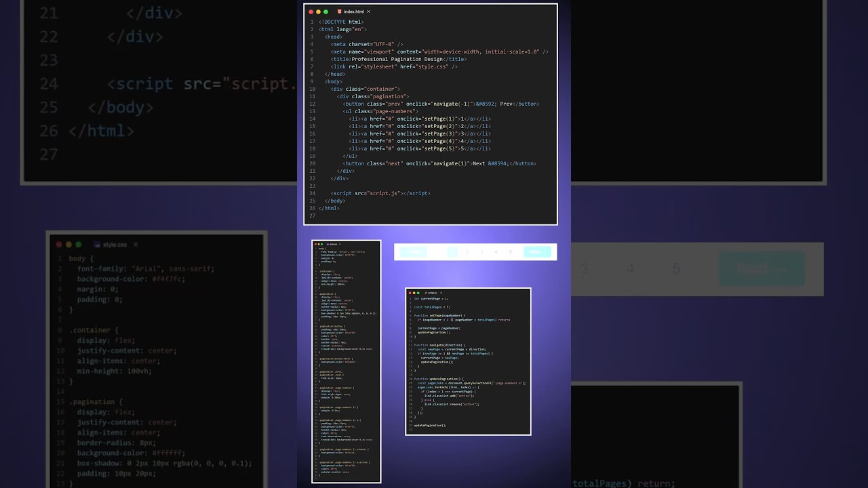This screenshot has width=868, height=488.
Task: Click the Next button in the enlarged background preview
Action: coord(764,269)
